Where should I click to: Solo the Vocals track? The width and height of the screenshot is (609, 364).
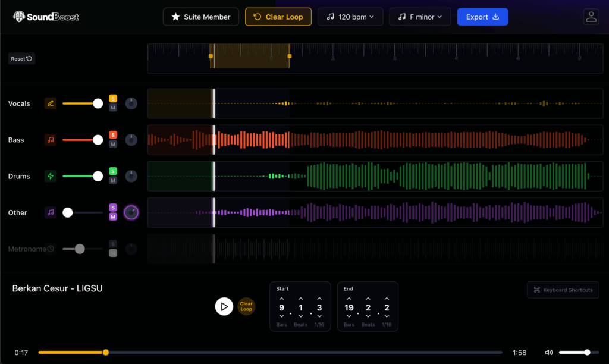[113, 99]
